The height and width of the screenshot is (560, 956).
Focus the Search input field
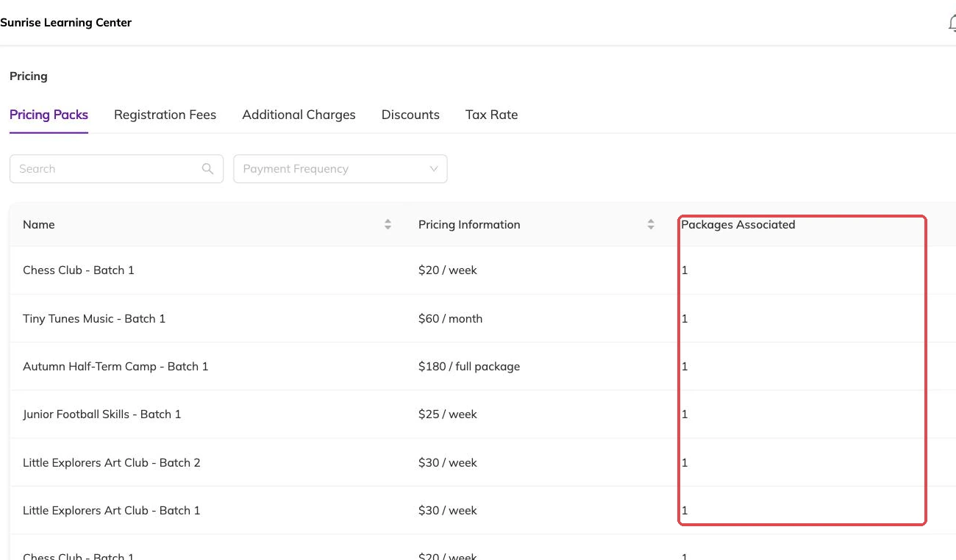pyautogui.click(x=116, y=168)
